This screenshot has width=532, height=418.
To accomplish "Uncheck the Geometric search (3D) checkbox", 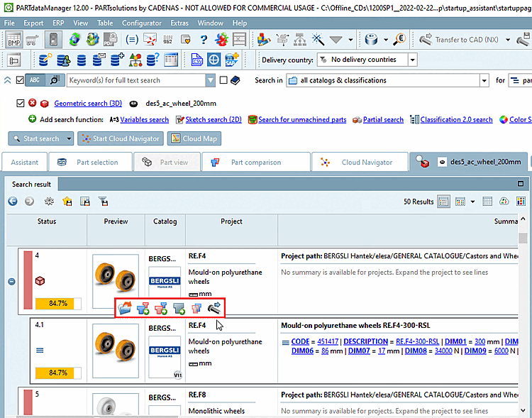I will pyautogui.click(x=20, y=104).
